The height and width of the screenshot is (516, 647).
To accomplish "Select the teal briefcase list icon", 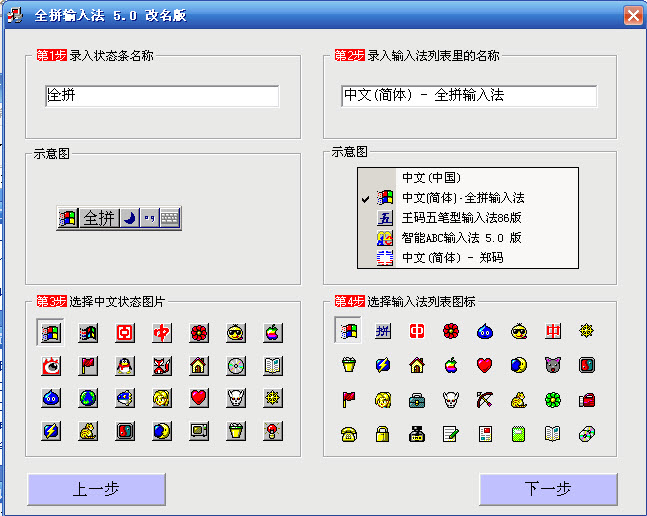I will (x=417, y=400).
